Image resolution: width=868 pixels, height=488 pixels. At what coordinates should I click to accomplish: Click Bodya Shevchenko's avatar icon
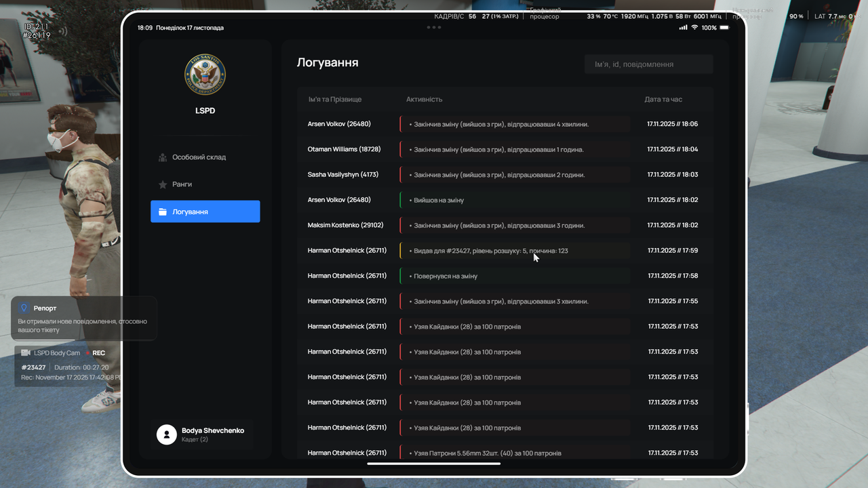coord(167,434)
